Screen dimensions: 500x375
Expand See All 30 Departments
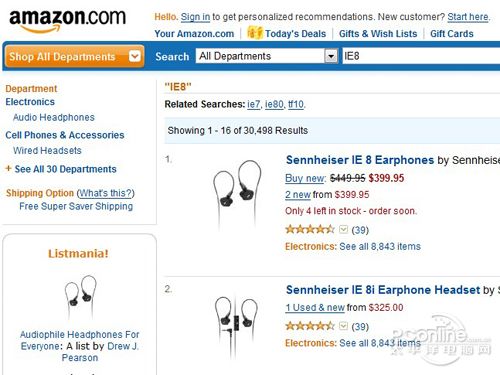pos(61,169)
